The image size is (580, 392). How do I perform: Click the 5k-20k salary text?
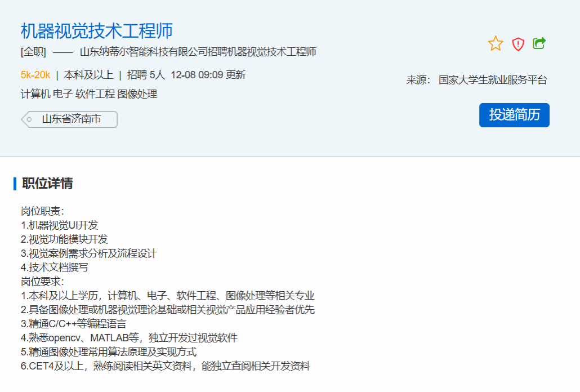[35, 75]
